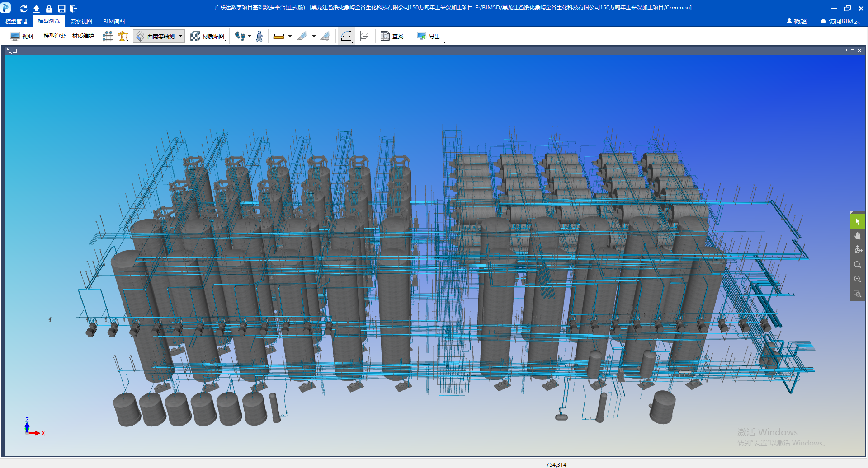Open the BIM简图 tab
Viewport: 868px width, 468px height.
tap(114, 21)
